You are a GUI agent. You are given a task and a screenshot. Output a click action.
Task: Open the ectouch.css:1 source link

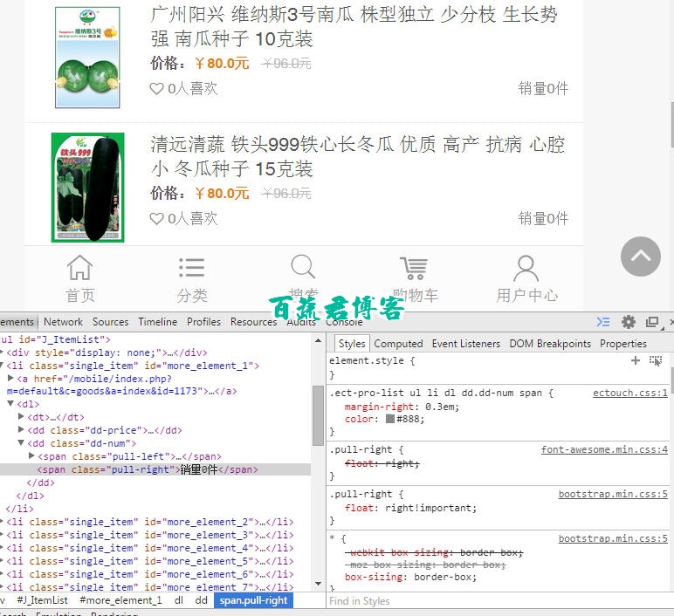(630, 393)
